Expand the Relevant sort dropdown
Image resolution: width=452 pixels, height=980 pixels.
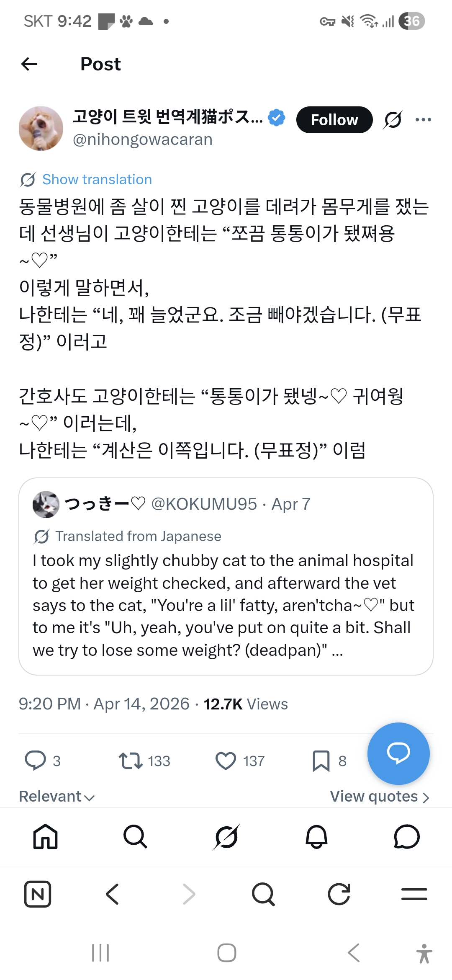click(x=57, y=797)
